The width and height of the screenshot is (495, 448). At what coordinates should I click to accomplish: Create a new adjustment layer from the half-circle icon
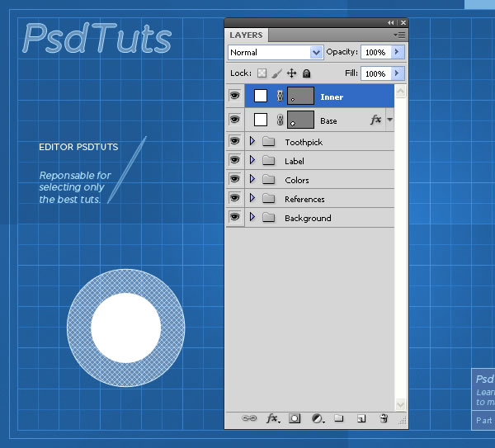(318, 418)
